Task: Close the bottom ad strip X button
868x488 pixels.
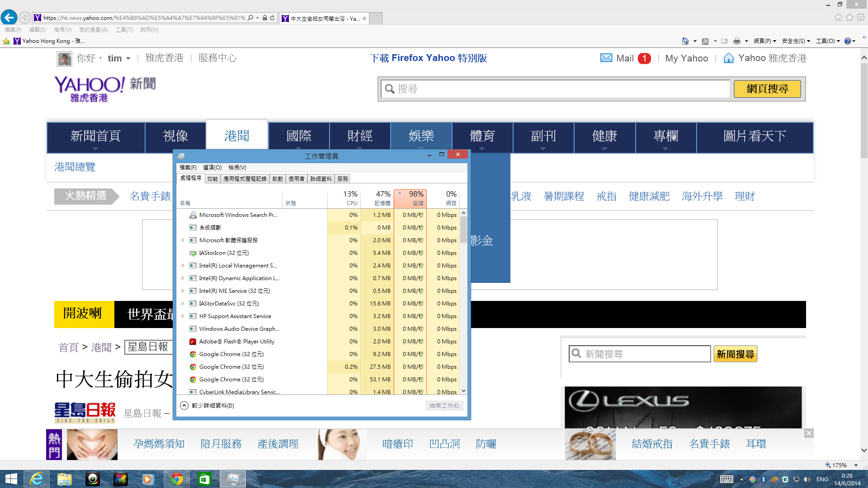Action: (809, 433)
